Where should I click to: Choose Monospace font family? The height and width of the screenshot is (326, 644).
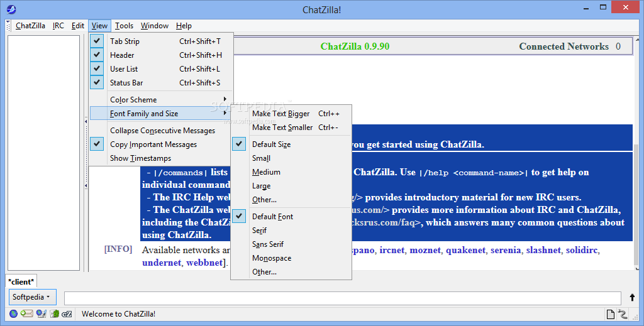click(x=291, y=258)
